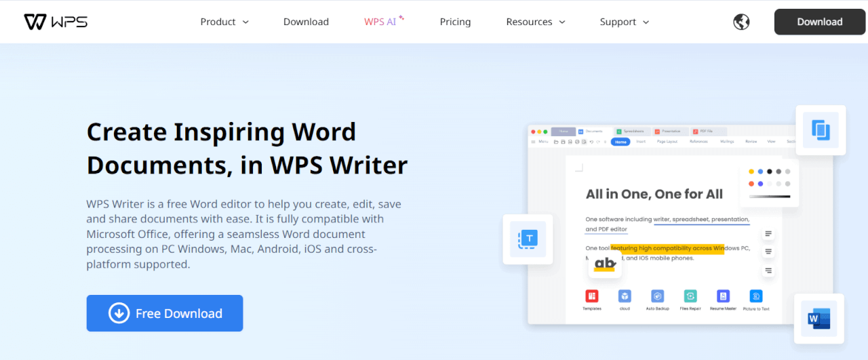Click the align-center paragraph icon in the illustration
This screenshot has height=360, width=868.
click(768, 252)
